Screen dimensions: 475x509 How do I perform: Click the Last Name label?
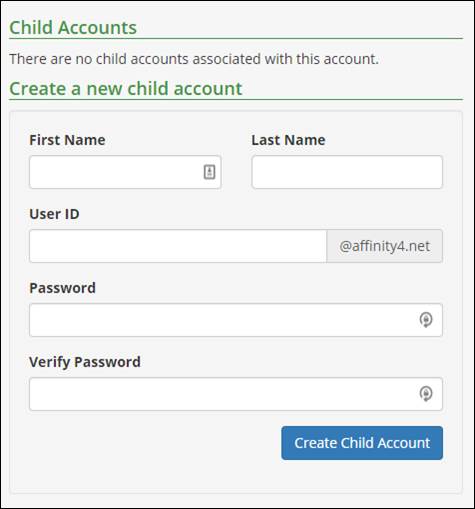click(288, 140)
